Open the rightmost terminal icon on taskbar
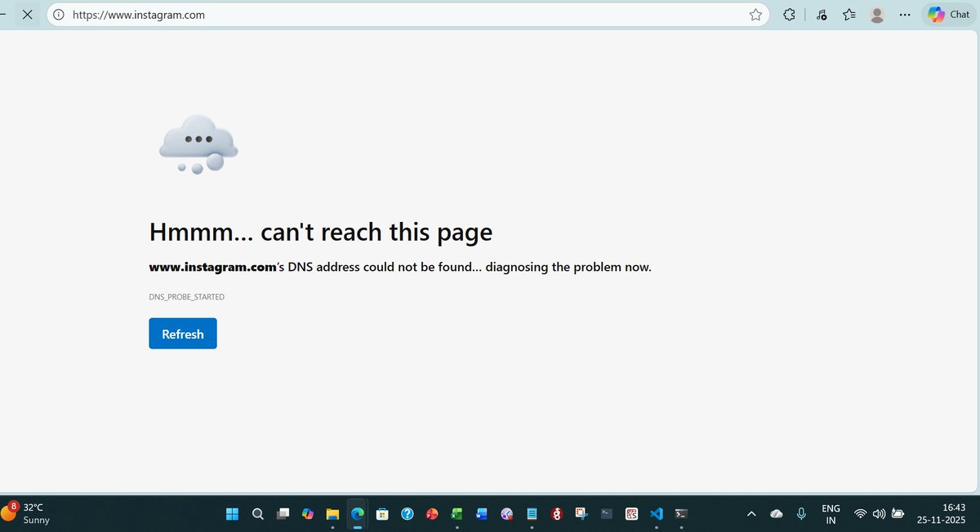 tap(681, 514)
